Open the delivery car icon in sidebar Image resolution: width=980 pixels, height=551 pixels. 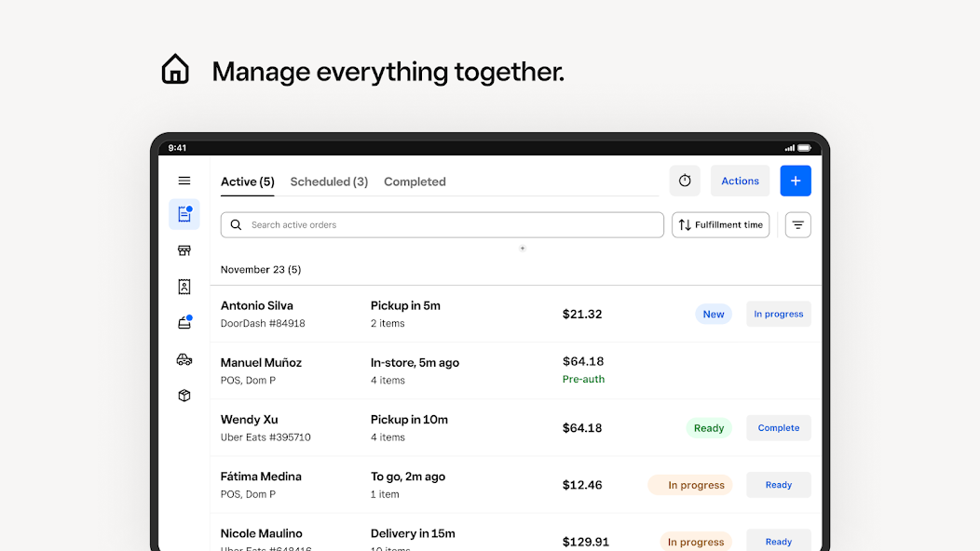pos(184,359)
